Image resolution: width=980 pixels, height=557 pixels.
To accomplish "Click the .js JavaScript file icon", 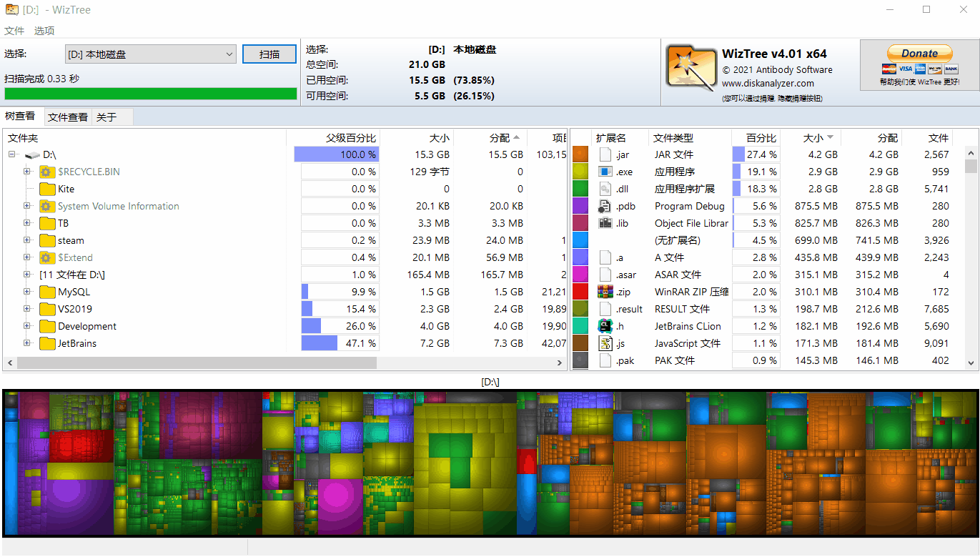I will pyautogui.click(x=605, y=343).
